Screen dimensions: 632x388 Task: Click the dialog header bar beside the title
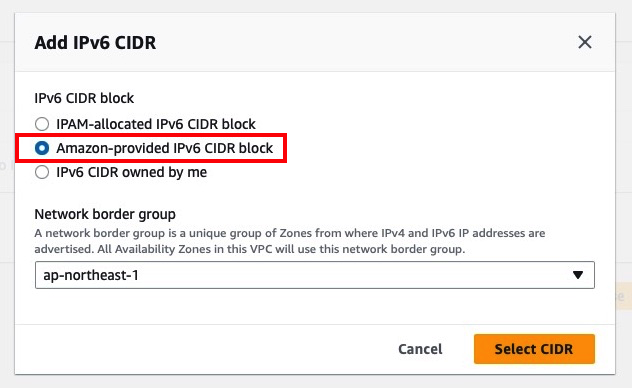point(363,42)
